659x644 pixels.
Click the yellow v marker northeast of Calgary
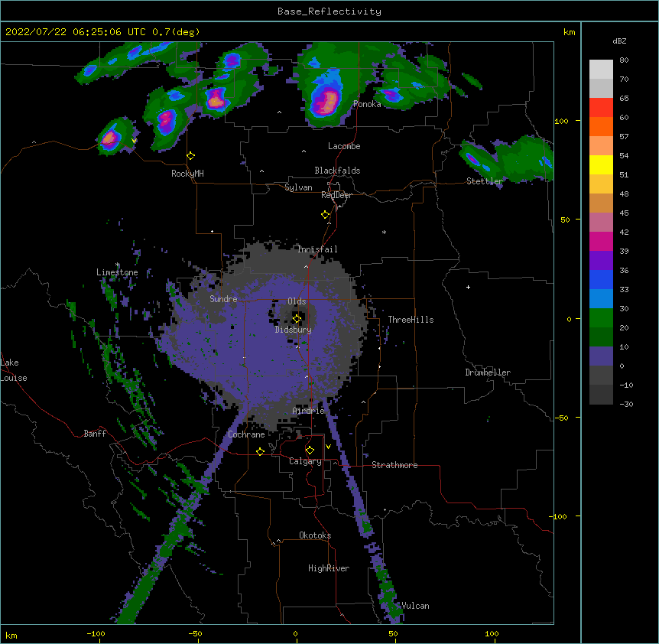pyautogui.click(x=328, y=447)
